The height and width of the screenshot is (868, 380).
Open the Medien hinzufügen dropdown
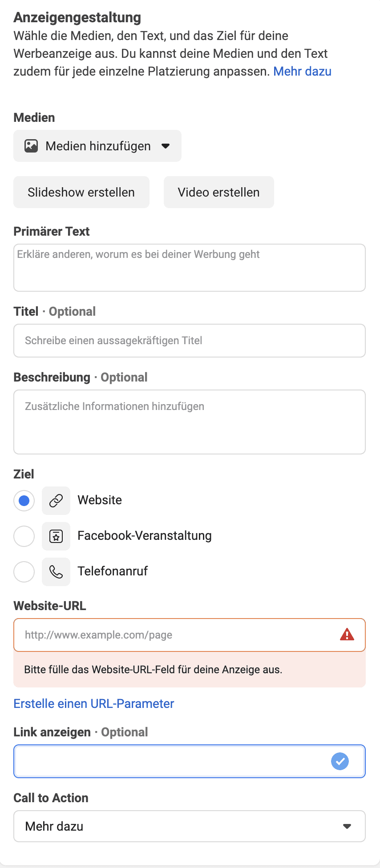click(97, 146)
